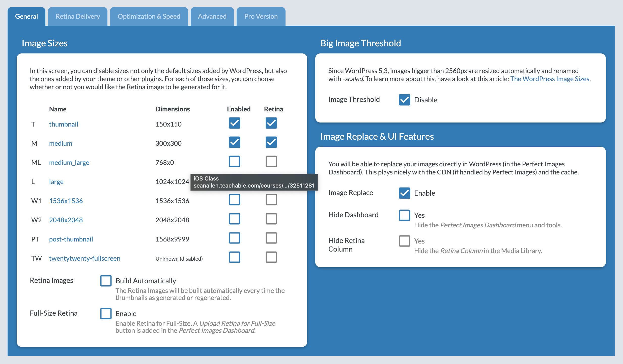The image size is (623, 364).
Task: Switch to the Retina Delivery tab
Action: [x=77, y=16]
